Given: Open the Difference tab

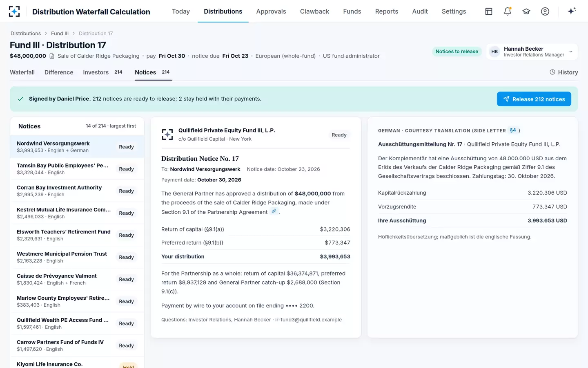Looking at the screenshot, I should 59,72.
